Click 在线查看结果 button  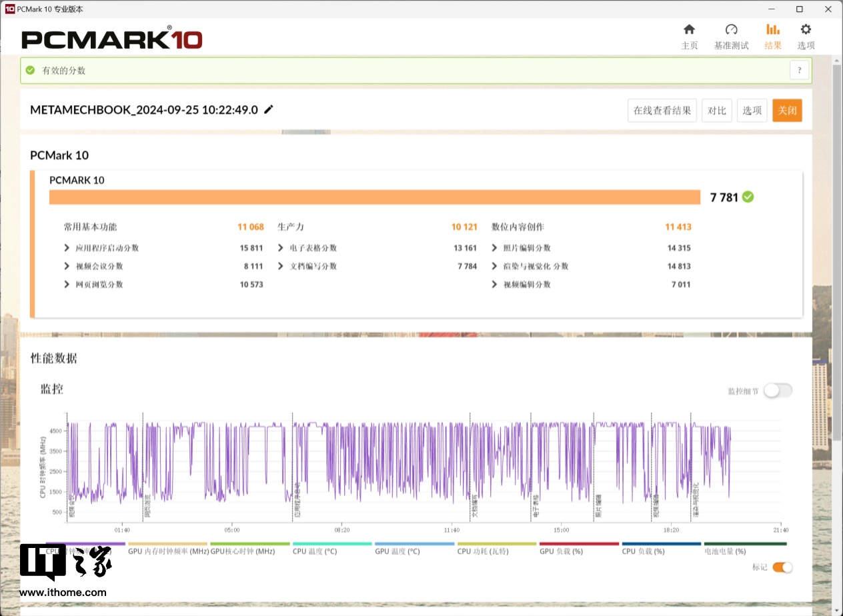click(662, 111)
